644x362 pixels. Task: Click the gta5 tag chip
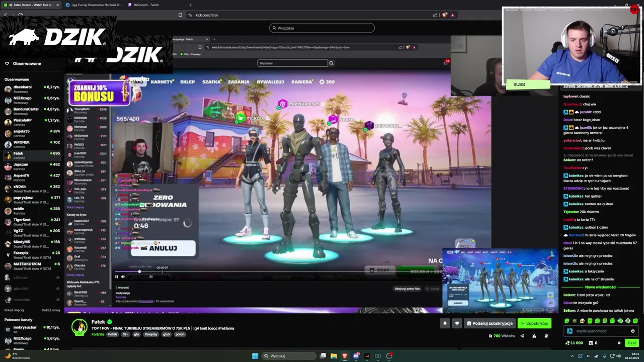click(x=167, y=334)
